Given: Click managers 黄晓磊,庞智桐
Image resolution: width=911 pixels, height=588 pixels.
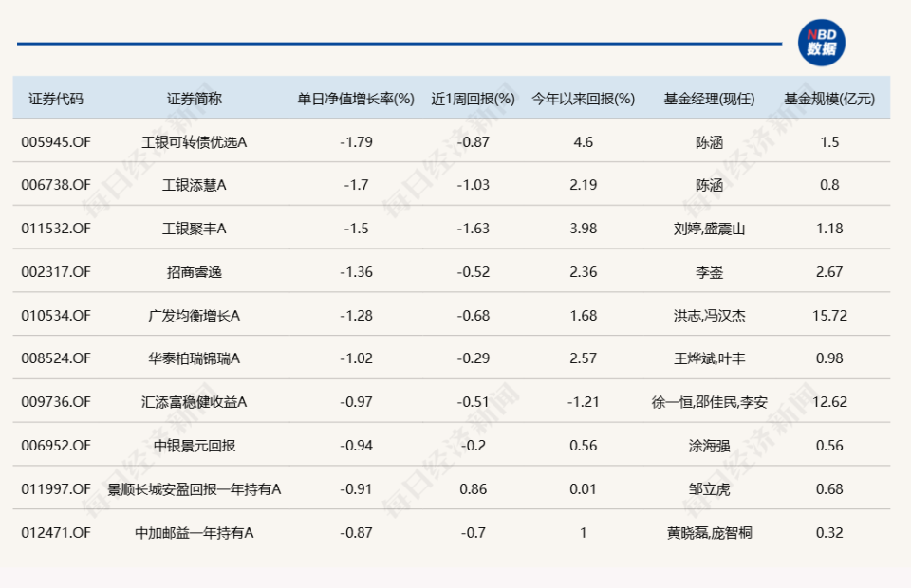Looking at the screenshot, I should tap(709, 532).
